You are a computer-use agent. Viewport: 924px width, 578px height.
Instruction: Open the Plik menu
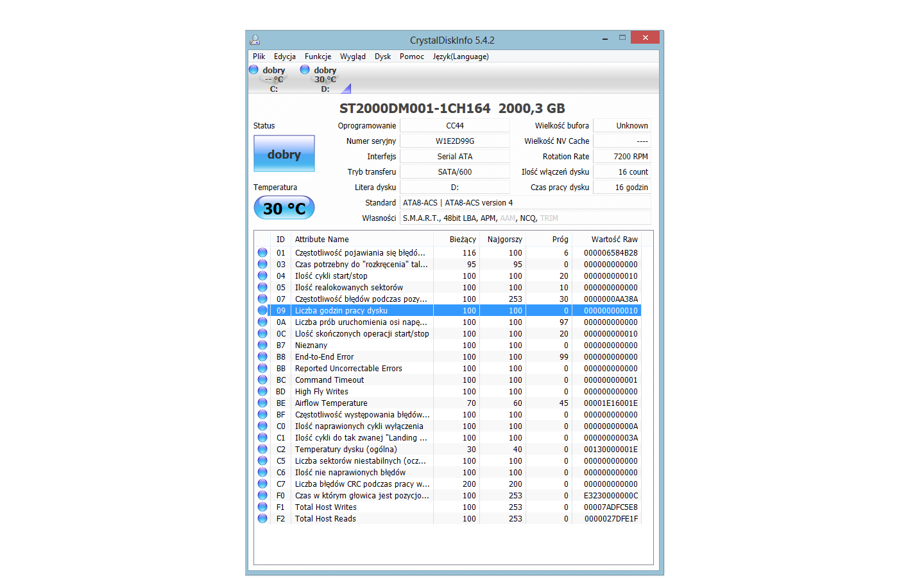259,57
